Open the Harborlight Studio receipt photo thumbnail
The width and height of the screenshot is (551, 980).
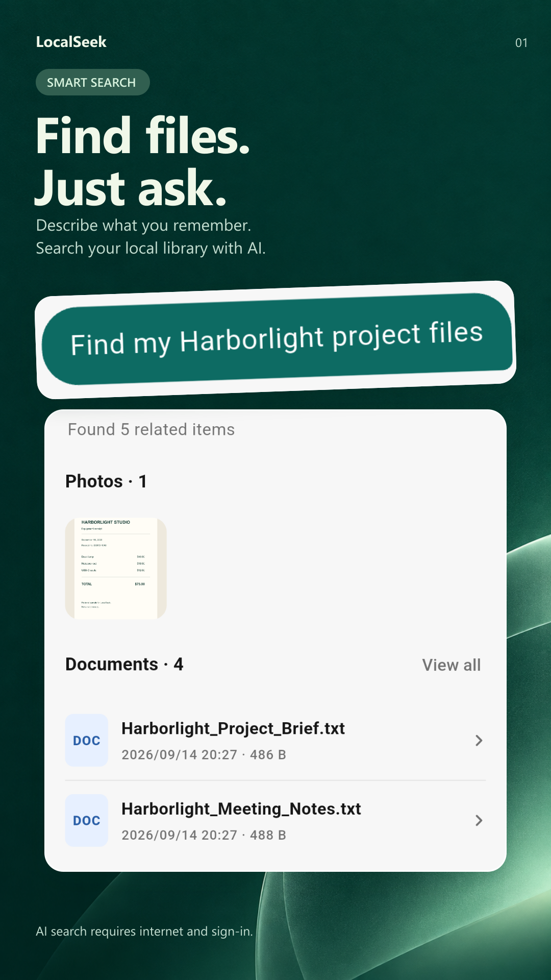pos(116,569)
